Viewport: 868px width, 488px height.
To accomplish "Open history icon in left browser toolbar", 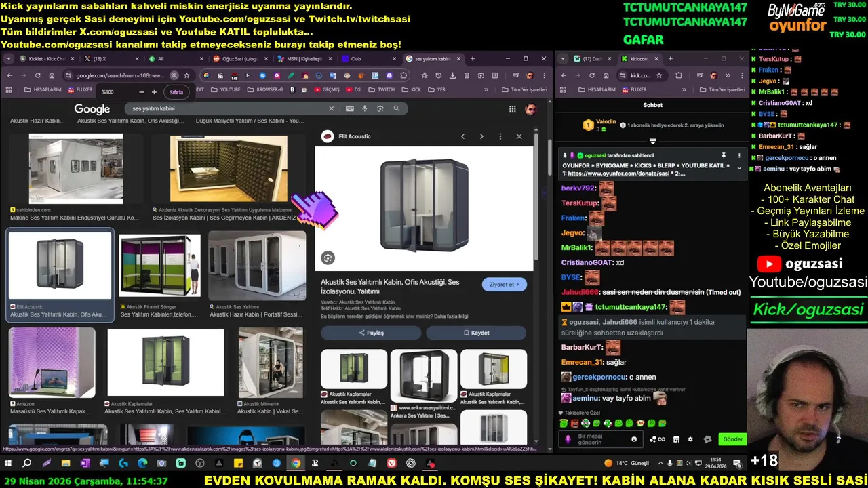I will pos(439,75).
